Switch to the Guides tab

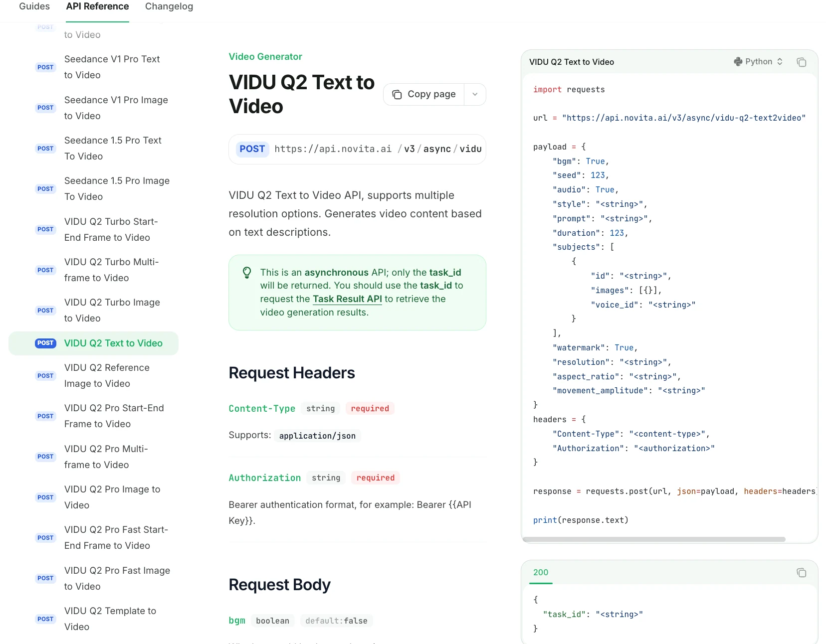[34, 6]
